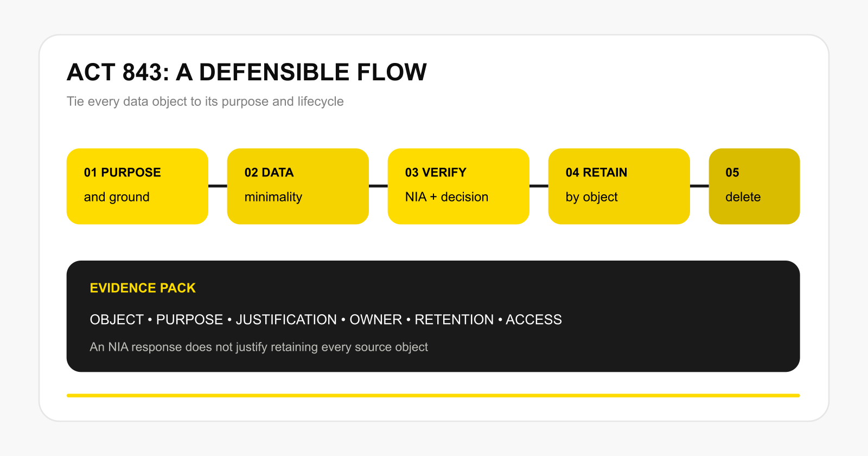This screenshot has width=868, height=456.
Task: Select PURPOSE in the evidence pack list
Action: click(x=189, y=319)
